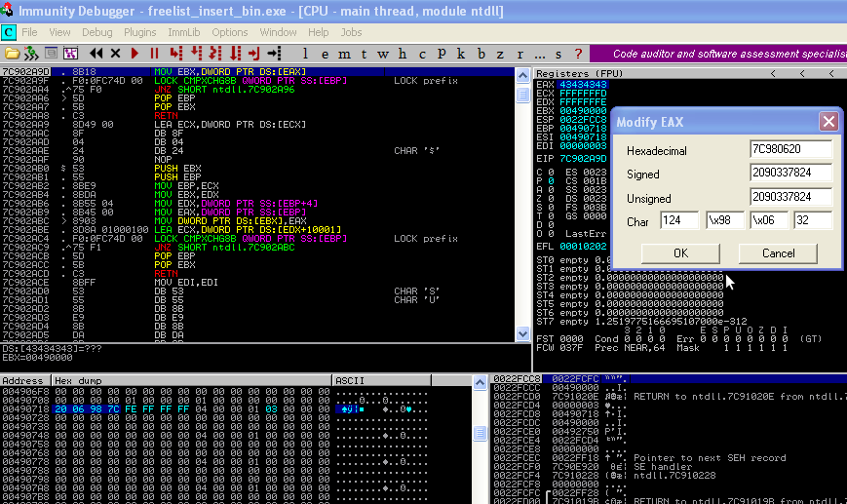Click the Hex dump column header
Image resolution: width=847 pixels, height=504 pixels.
(x=192, y=381)
